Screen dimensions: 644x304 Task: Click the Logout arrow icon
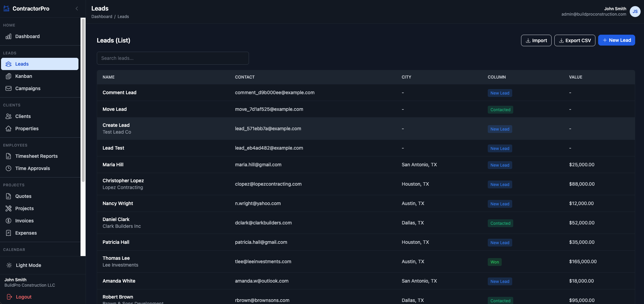(9, 297)
